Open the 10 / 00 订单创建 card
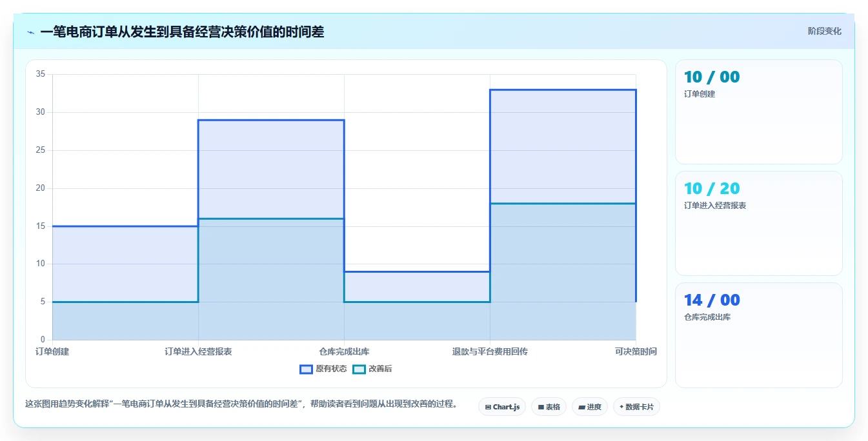This screenshot has width=868, height=441. (759, 112)
